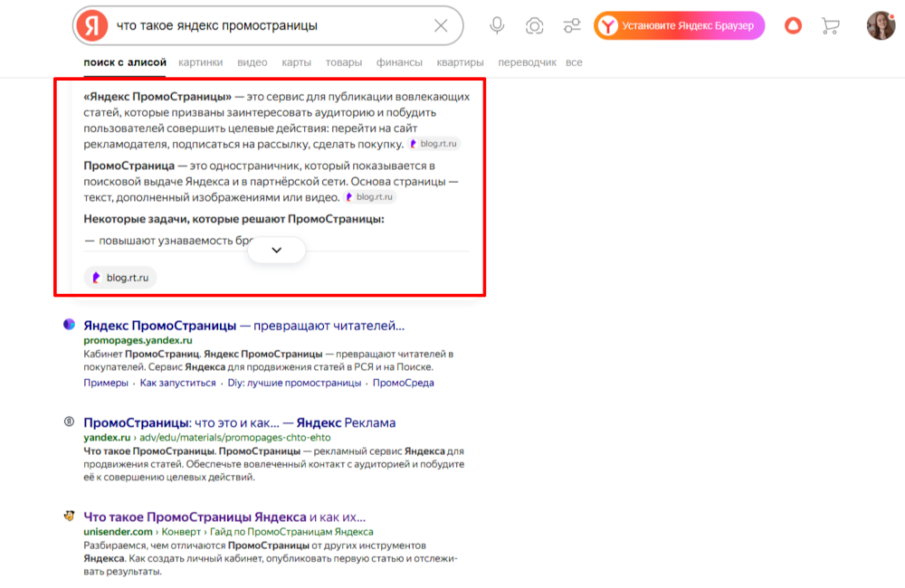Open the все services tab
The width and height of the screenshot is (905, 588).
pos(574,62)
